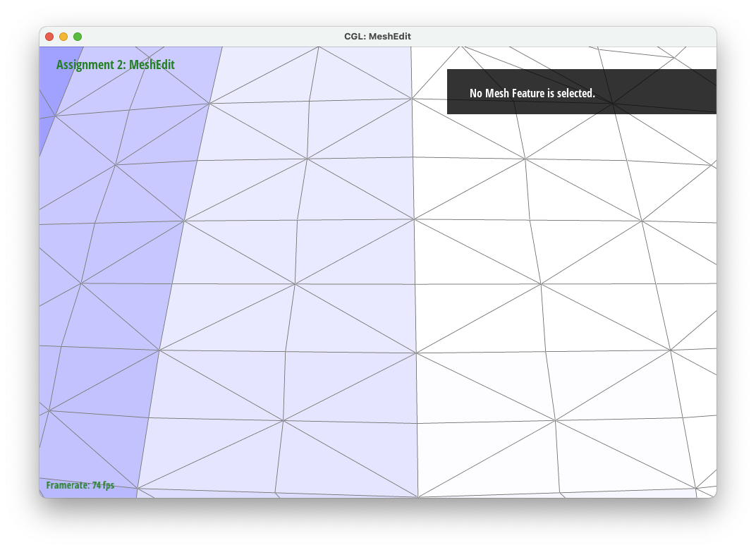Click the 'CGL: MeshEdit' window title
The width and height of the screenshot is (756, 550).
point(377,37)
